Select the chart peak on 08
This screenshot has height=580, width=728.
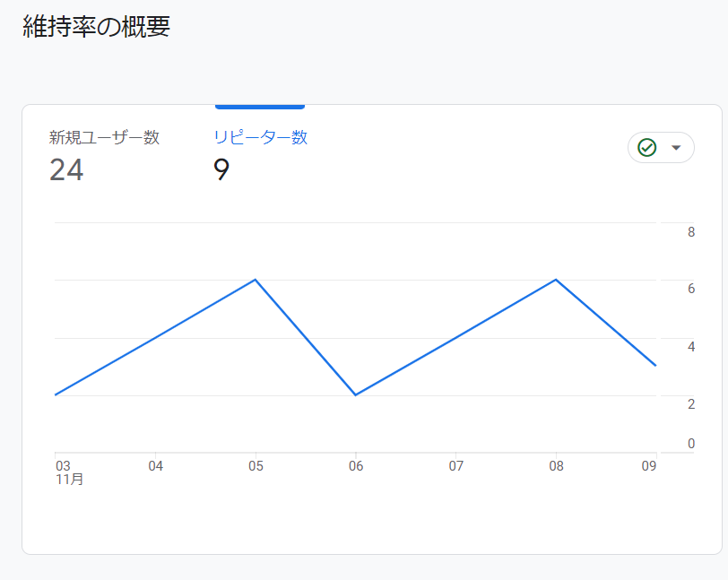point(556,280)
